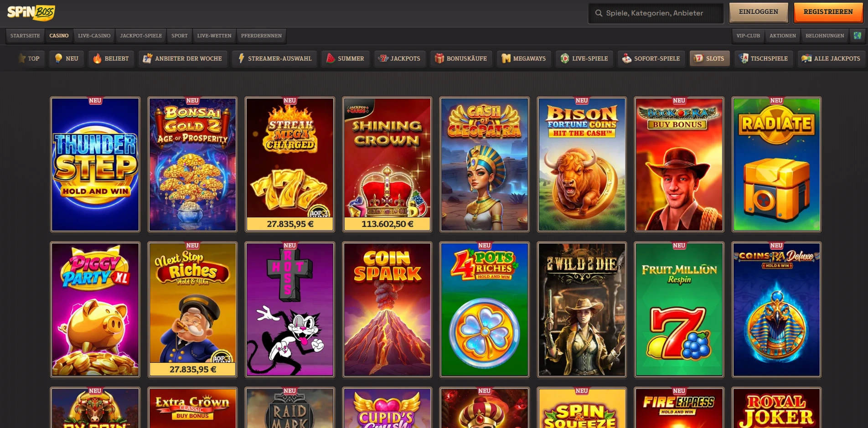The image size is (868, 428).
Task: Click the SpinBoss logo
Action: (x=31, y=12)
